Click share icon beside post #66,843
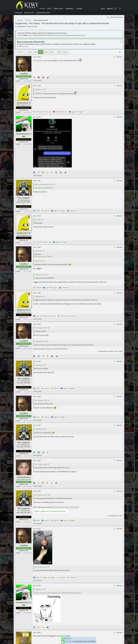138x644 pixels. [x=115, y=117]
